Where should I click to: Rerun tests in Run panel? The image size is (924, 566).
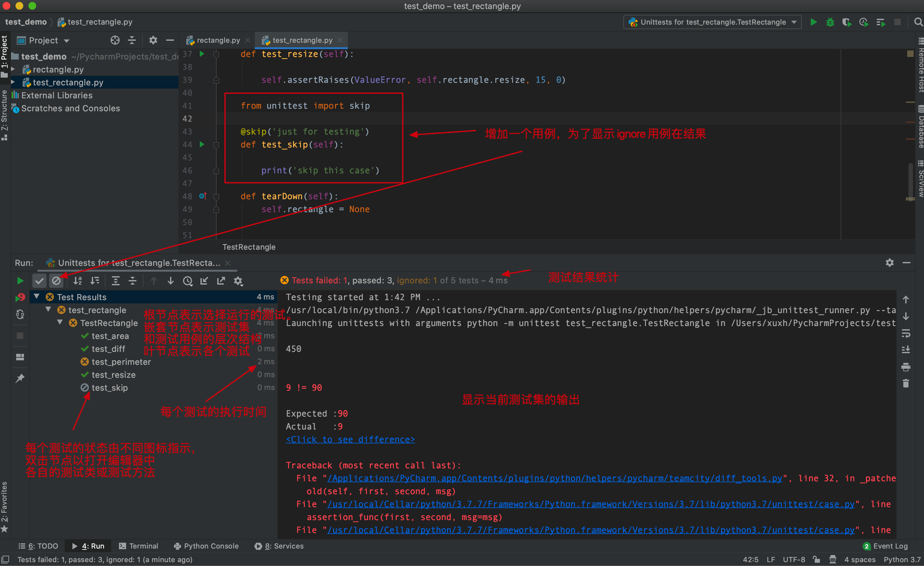(x=20, y=280)
